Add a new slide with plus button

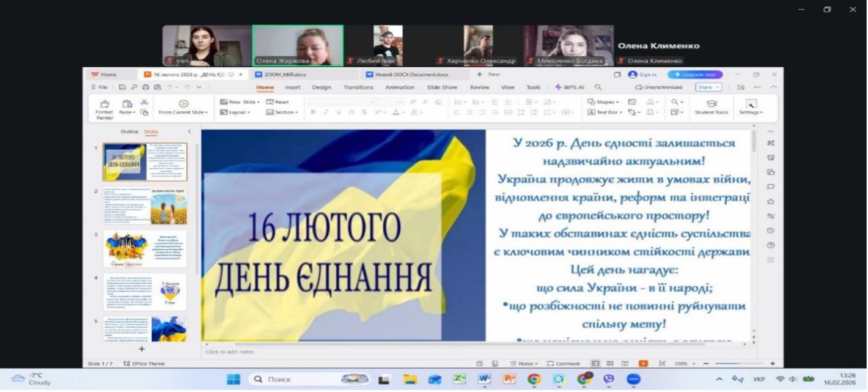(142, 349)
